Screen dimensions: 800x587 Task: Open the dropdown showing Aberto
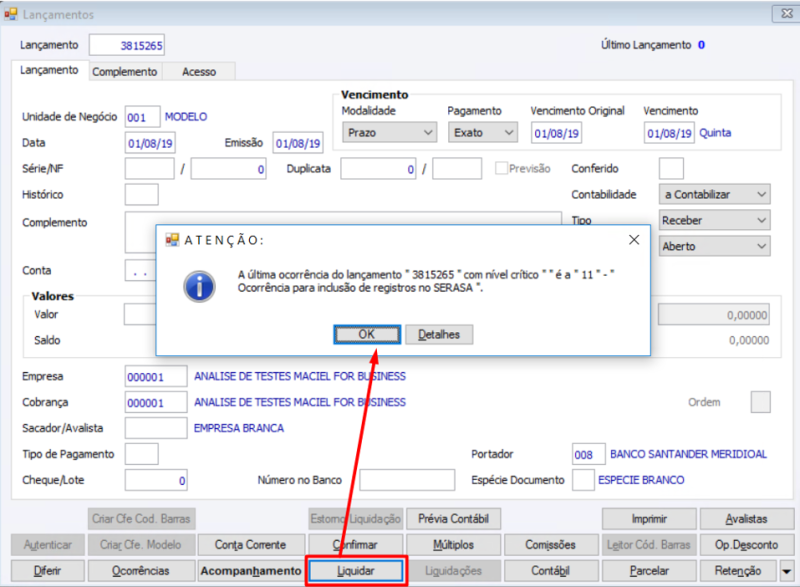point(714,246)
